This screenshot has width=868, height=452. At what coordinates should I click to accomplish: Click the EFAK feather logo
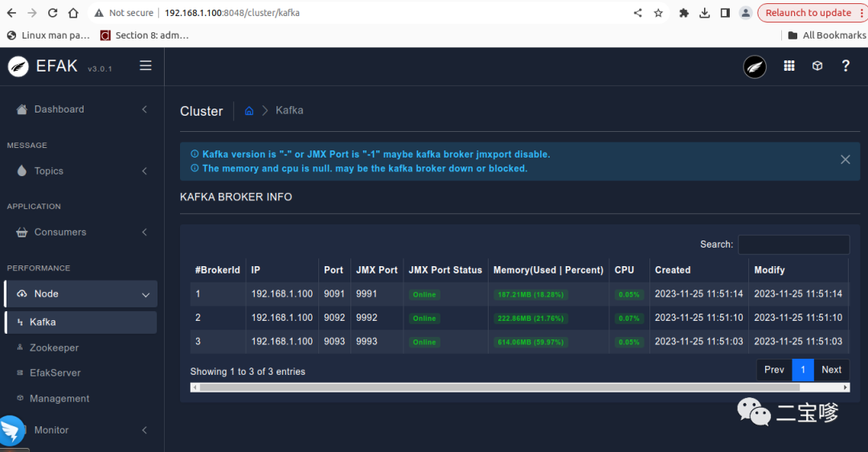(18, 67)
